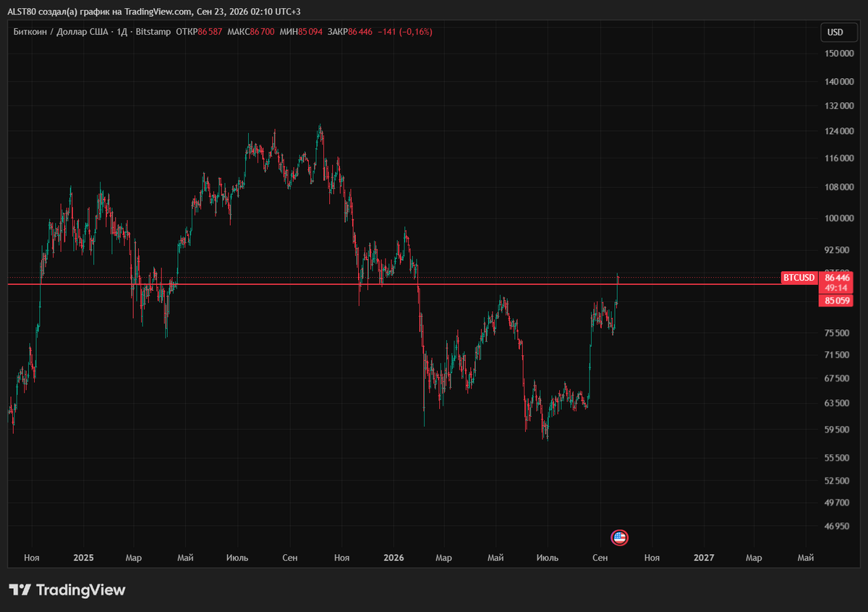Click the МАКС value 86 700
Screen dimensions: 868x612
tap(262, 32)
